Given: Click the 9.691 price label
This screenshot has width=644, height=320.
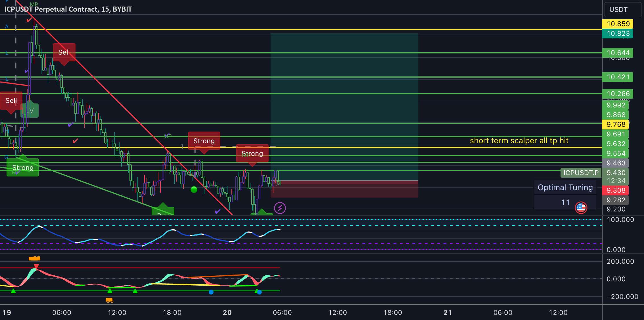Looking at the screenshot, I should click(616, 134).
